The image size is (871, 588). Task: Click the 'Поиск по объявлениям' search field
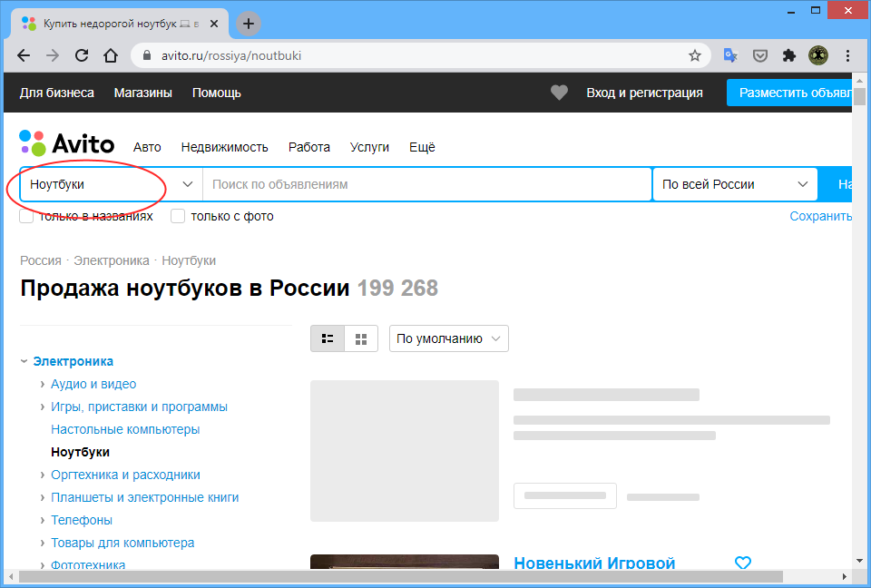coord(426,184)
